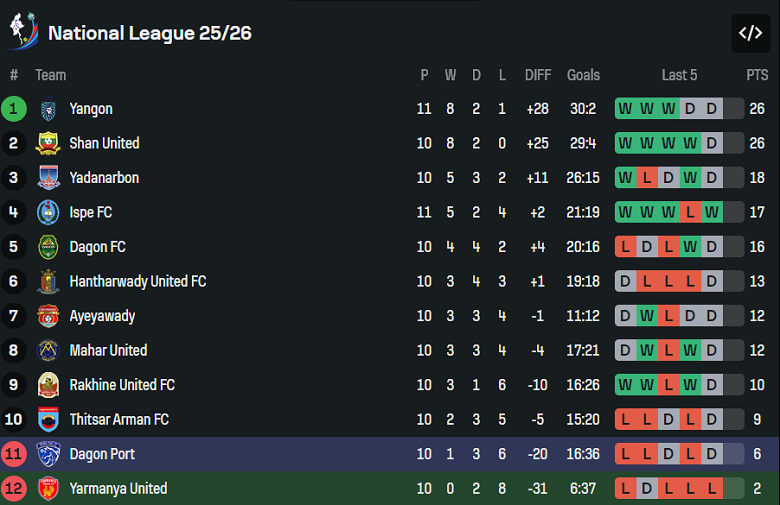Click the Last 5 column header
This screenshot has height=505, width=780.
pyautogui.click(x=680, y=75)
